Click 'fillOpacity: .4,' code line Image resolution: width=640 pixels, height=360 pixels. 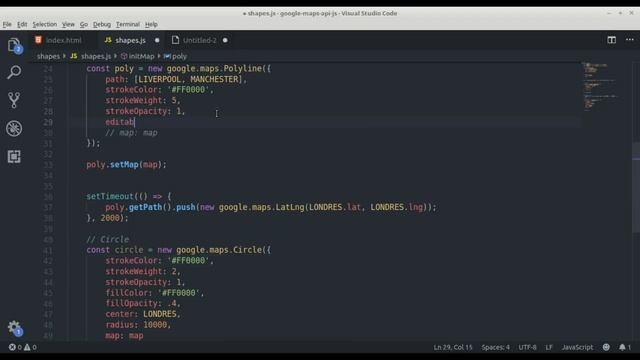[143, 304]
